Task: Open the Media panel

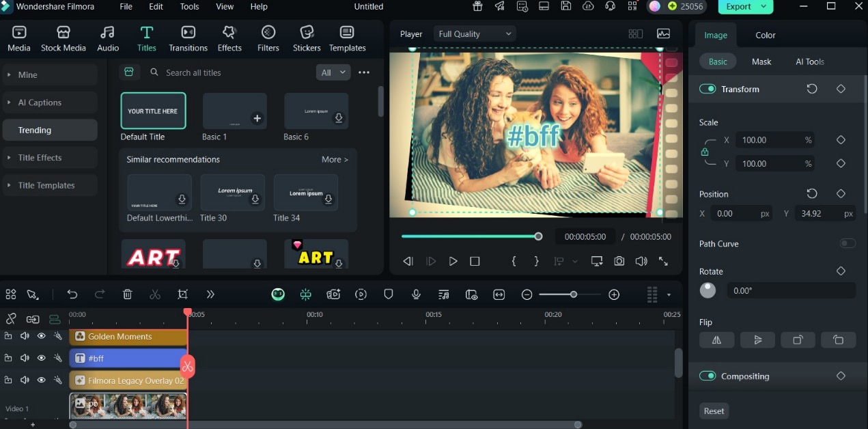Action: pos(19,39)
